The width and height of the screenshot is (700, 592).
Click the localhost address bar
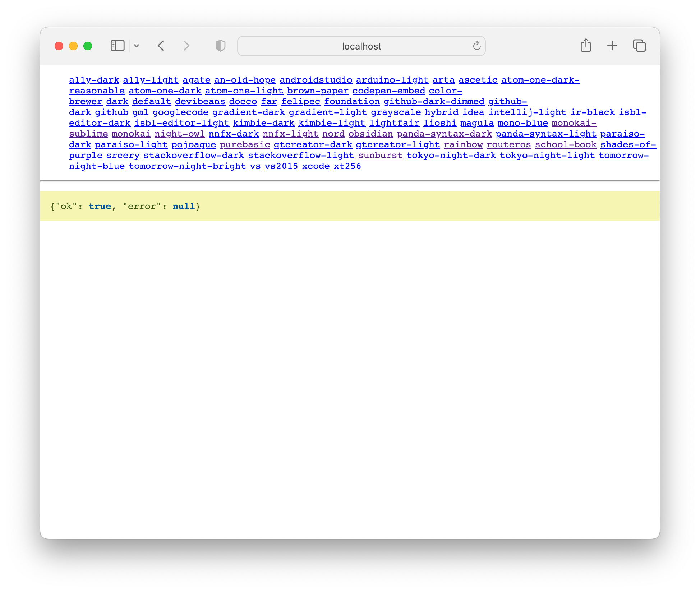361,46
